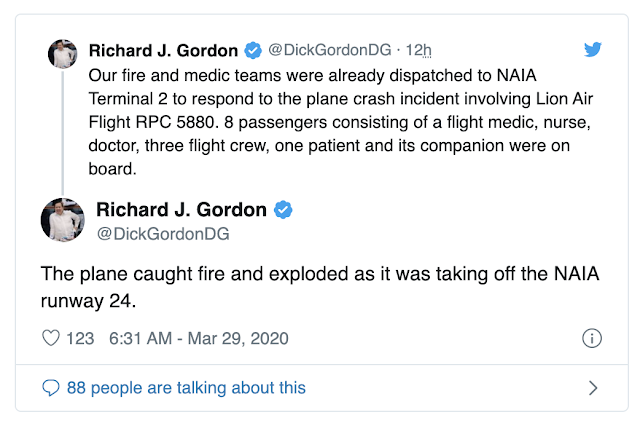Open small Richard J. Gordon avatar
The image size is (640, 423).
tap(63, 54)
